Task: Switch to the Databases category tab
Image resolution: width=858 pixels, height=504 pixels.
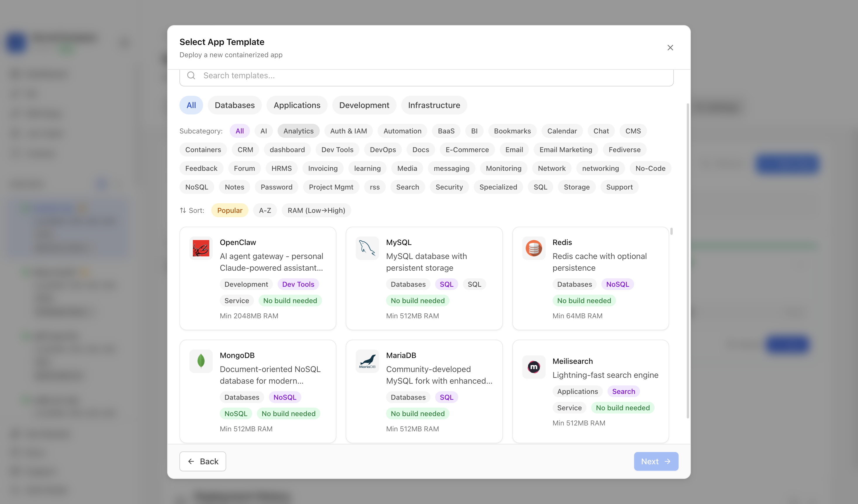Action: coord(235,105)
